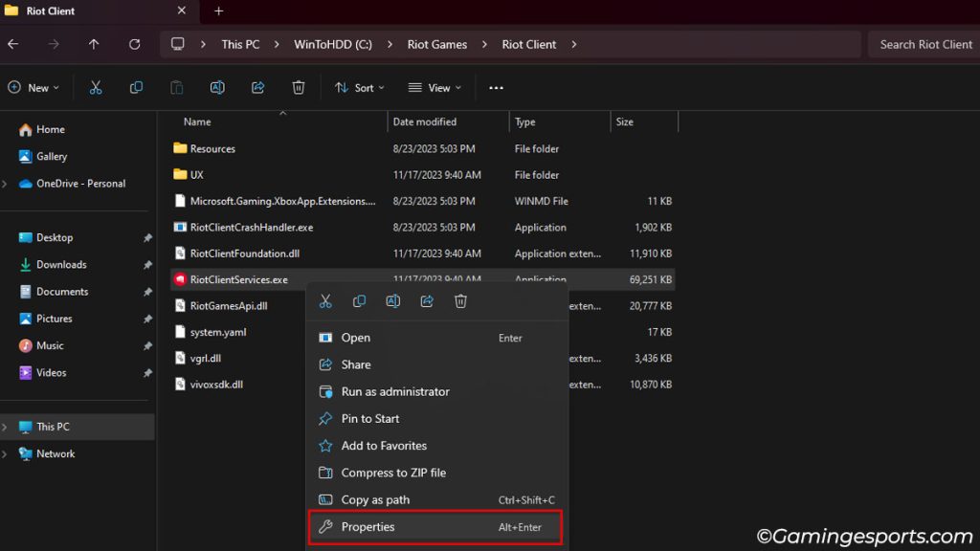Click Share icon in the context menu
The height and width of the screenshot is (551, 980).
[x=427, y=301]
